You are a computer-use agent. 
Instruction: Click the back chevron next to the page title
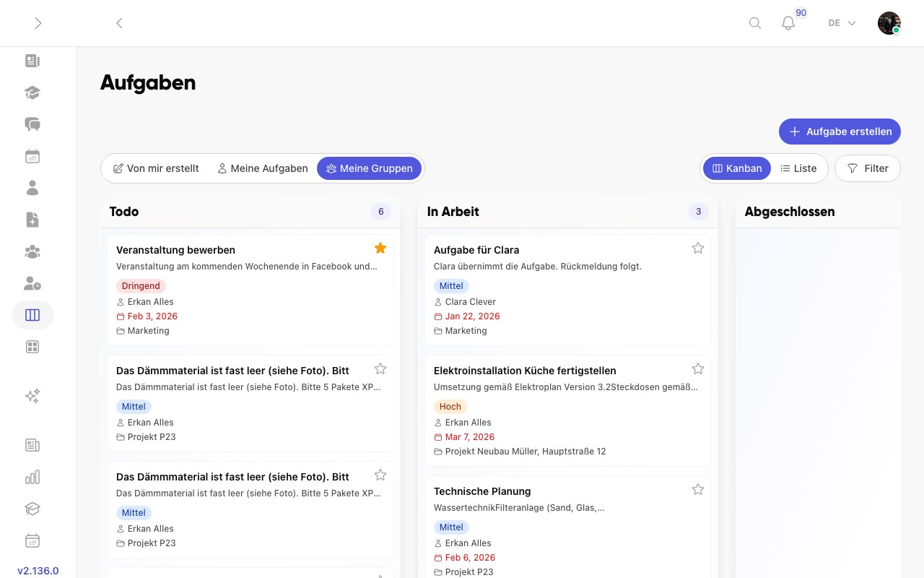(119, 22)
